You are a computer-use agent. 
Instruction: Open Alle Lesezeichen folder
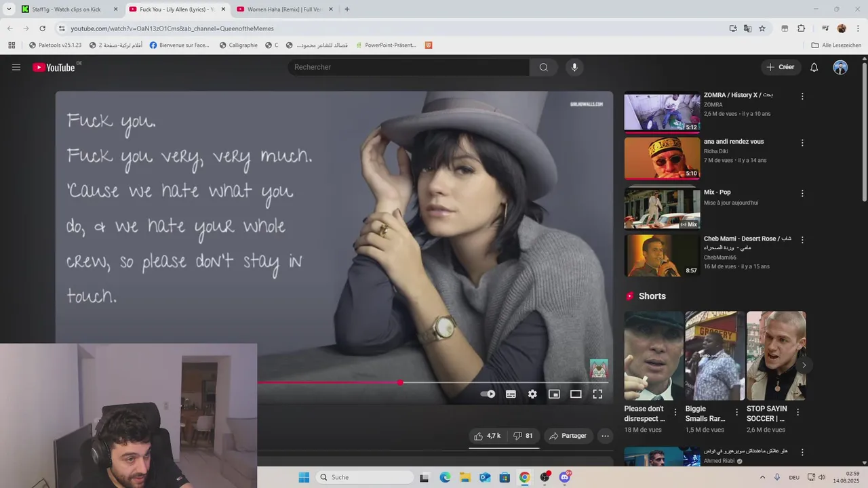tap(836, 45)
